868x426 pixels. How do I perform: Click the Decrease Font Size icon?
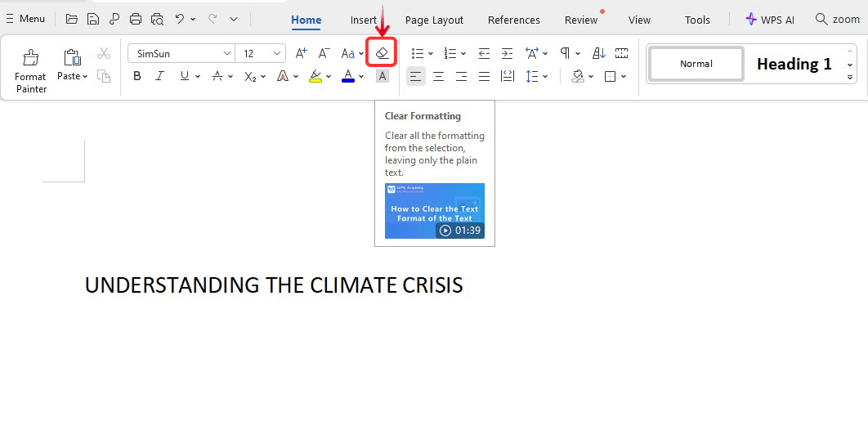(x=324, y=53)
